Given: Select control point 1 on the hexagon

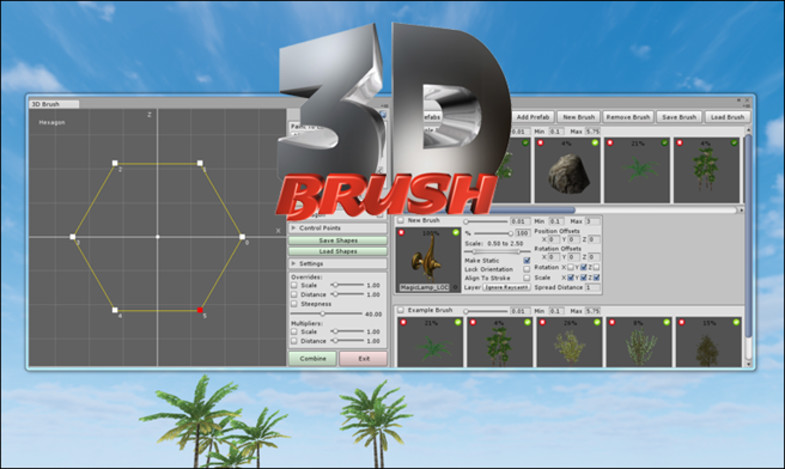Looking at the screenshot, I should 200,163.
